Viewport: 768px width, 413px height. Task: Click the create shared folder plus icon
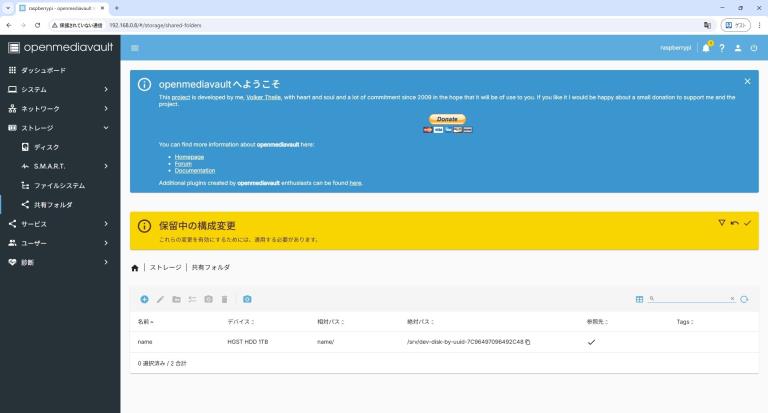point(144,299)
